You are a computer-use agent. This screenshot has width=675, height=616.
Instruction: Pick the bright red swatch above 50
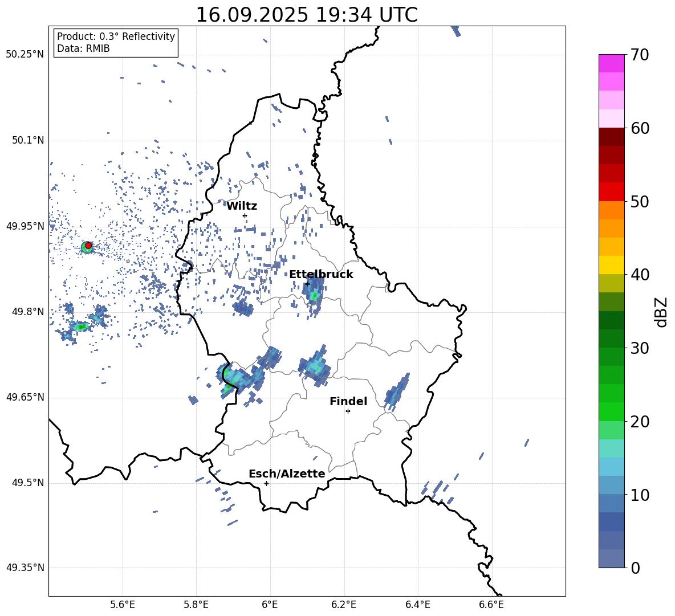[x=612, y=191]
